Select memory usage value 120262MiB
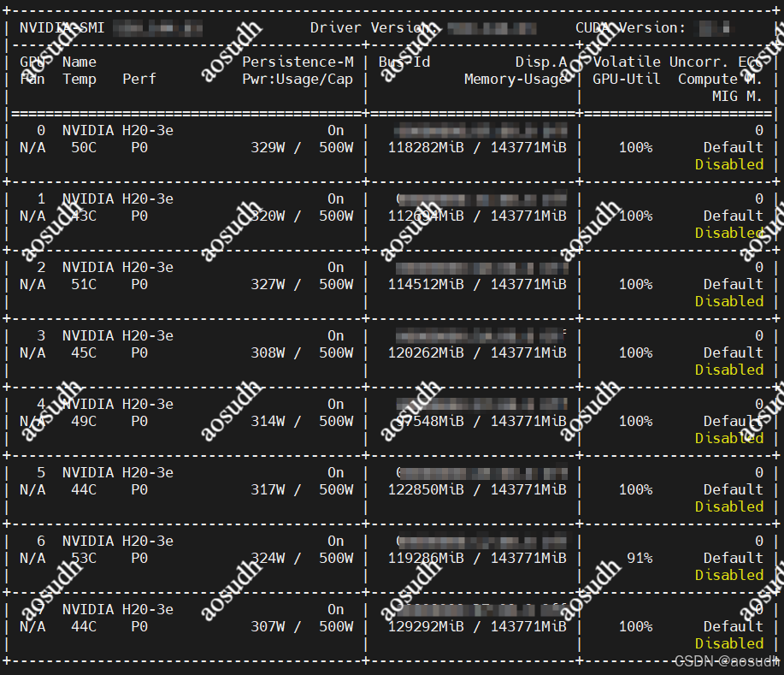The height and width of the screenshot is (675, 784). (x=426, y=353)
